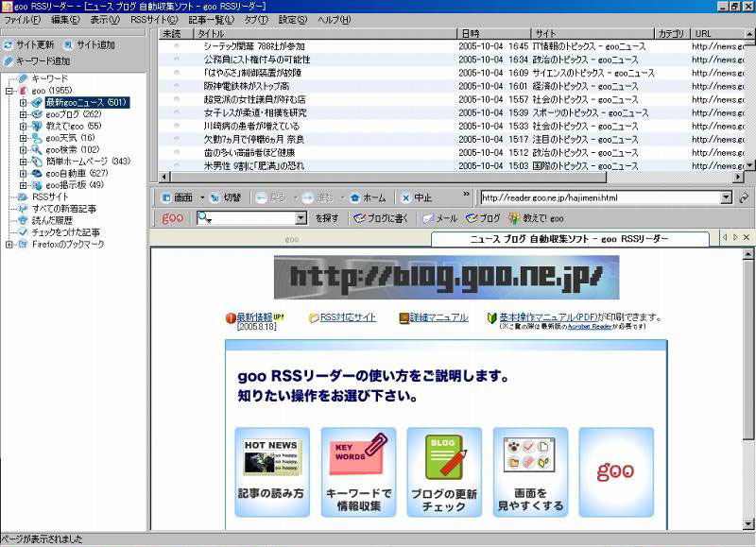Viewport: 756px width, 547px height.
Task: Toggle unread dot for 公務員にスト権付与の可能性
Action: pos(177,59)
